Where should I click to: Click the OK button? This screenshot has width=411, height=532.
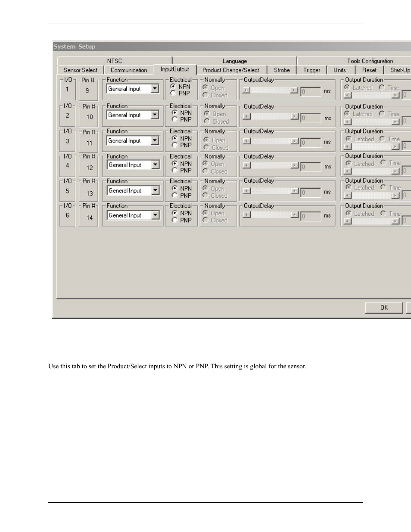(x=384, y=308)
